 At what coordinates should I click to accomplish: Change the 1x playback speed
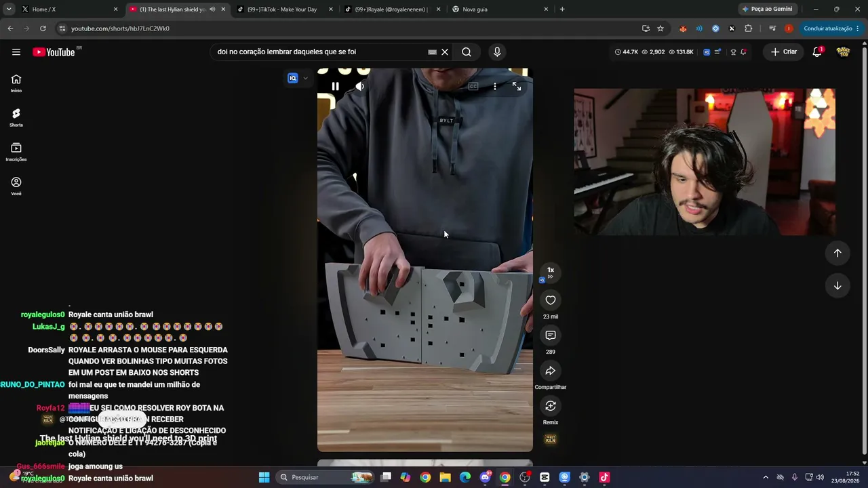point(551,272)
